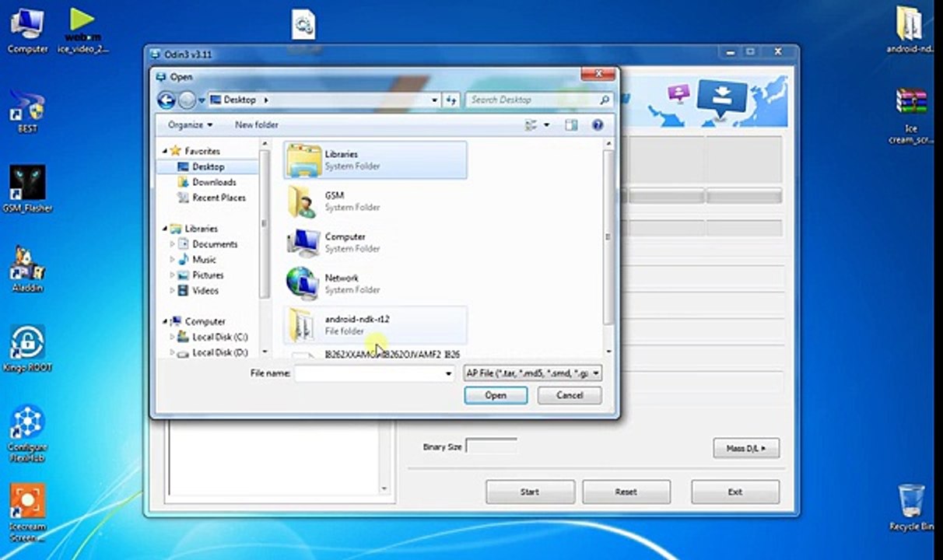Go back in the Open dialog
This screenshot has height=560, width=943.
click(x=166, y=100)
